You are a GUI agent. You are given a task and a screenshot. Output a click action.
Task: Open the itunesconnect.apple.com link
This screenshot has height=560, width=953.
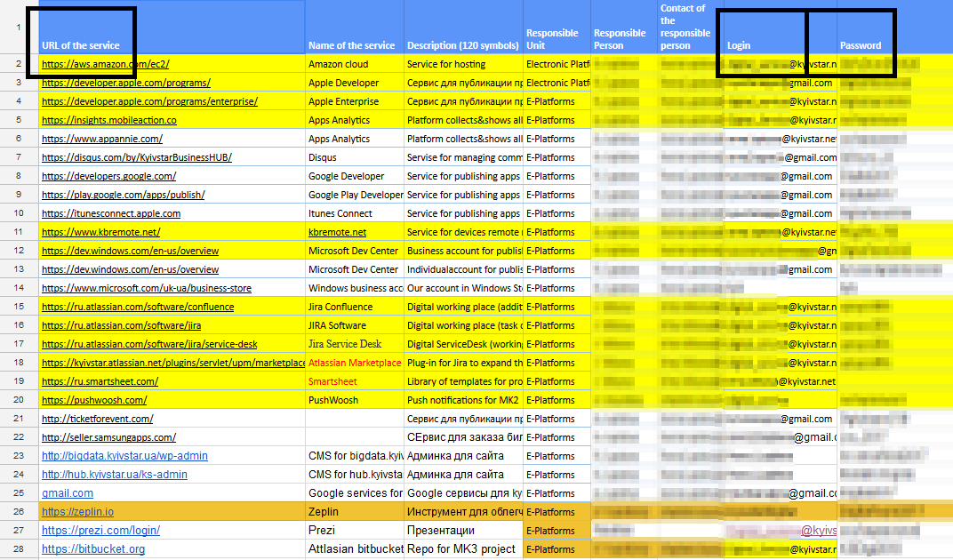(x=111, y=212)
